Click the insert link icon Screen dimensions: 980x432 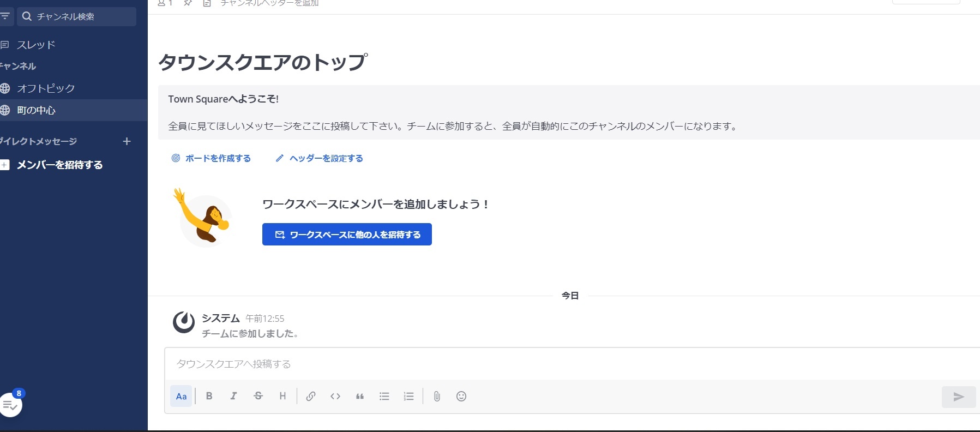(x=311, y=397)
